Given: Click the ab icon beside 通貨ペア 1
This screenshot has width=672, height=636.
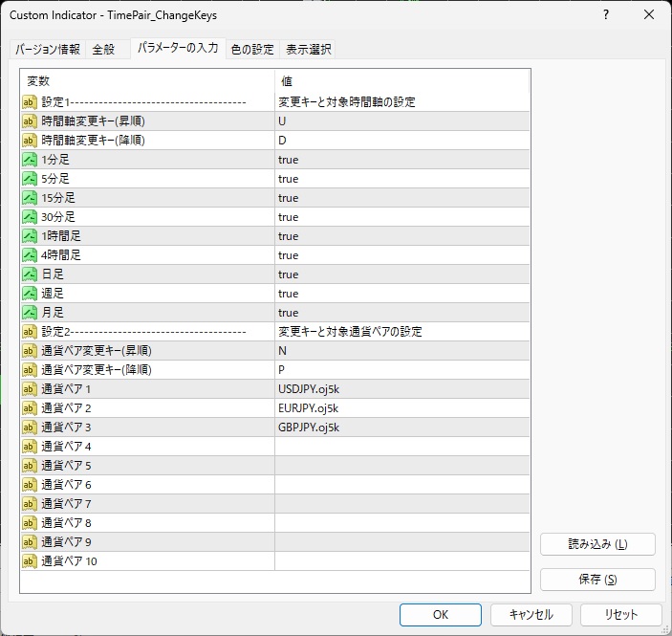Looking at the screenshot, I should pos(30,389).
